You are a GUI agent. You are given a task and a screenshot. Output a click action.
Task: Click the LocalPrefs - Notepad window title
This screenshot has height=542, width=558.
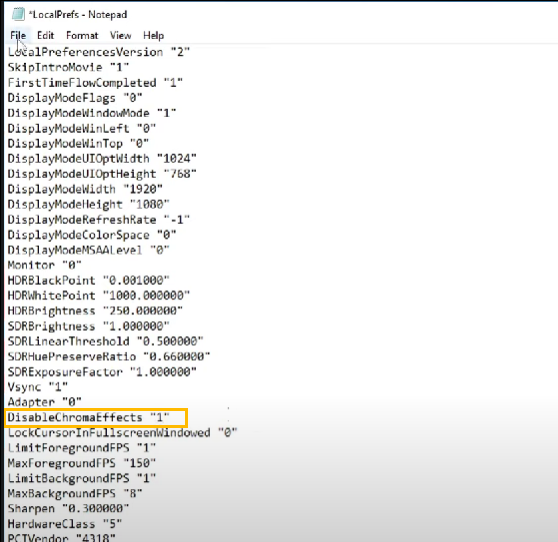coord(78,15)
